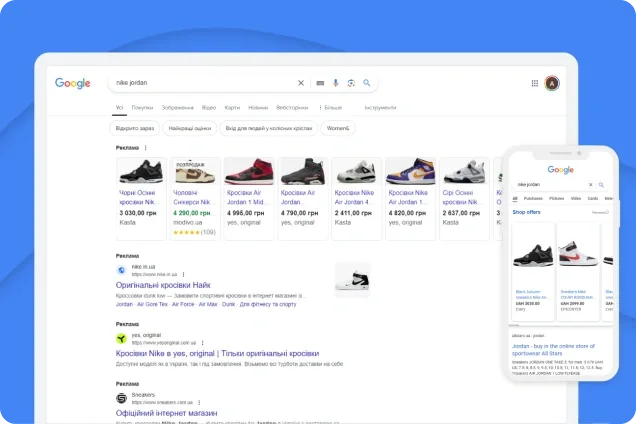Viewport: 636px width, 424px height.
Task: Click the Sneakers site favicon
Action: coord(121,398)
